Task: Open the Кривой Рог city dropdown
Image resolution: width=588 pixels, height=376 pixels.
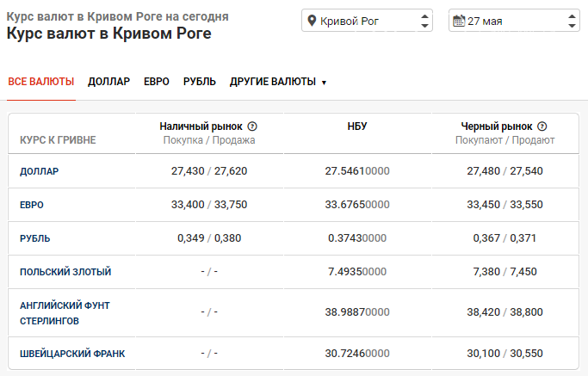Action: [368, 21]
